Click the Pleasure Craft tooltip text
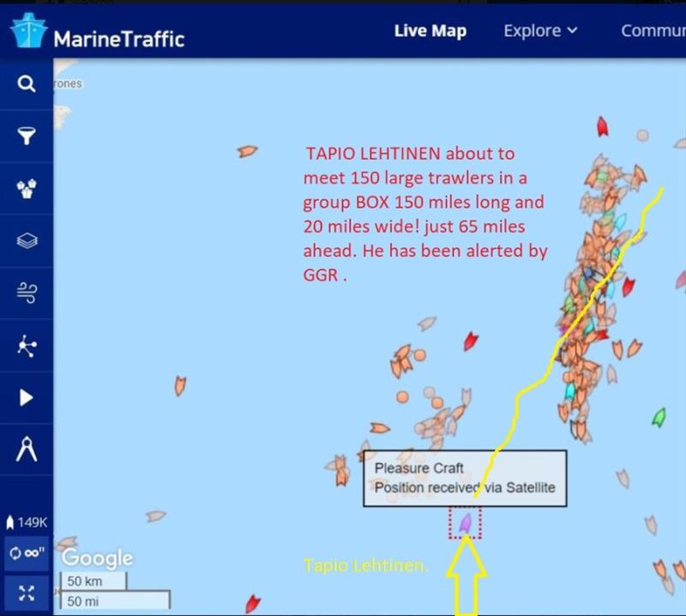This screenshot has width=686, height=616. point(418,468)
